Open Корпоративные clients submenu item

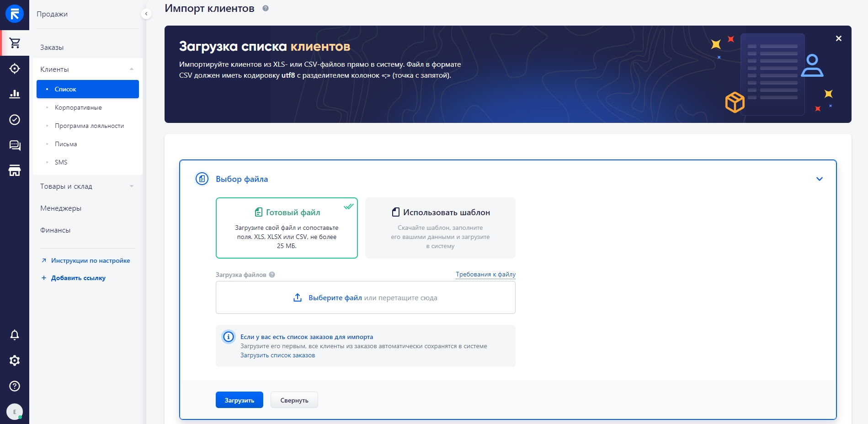click(78, 107)
